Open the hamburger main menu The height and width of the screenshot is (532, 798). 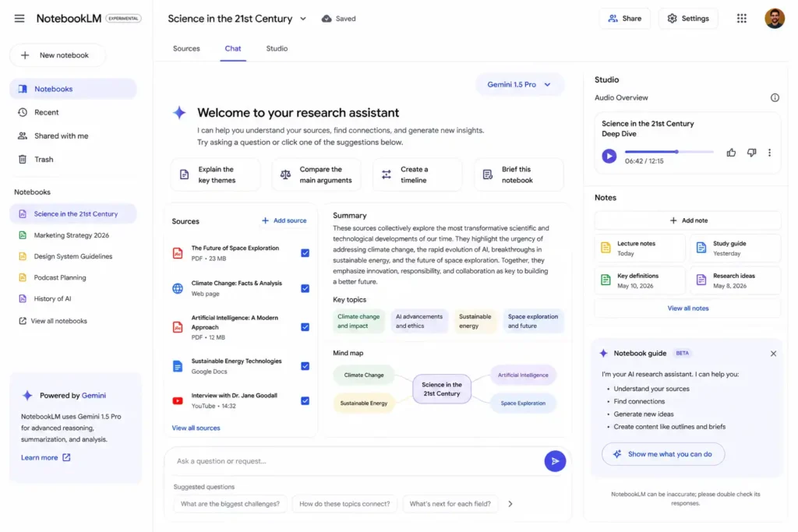point(19,19)
